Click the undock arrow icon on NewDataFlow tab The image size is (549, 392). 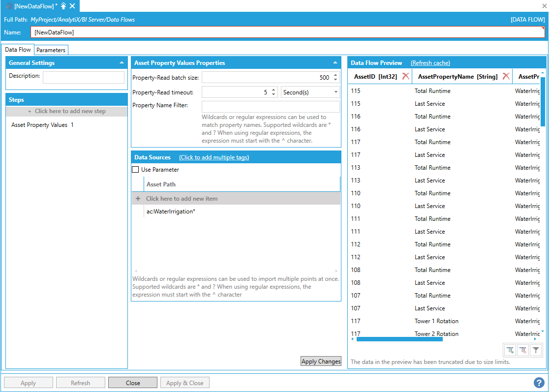63,6
